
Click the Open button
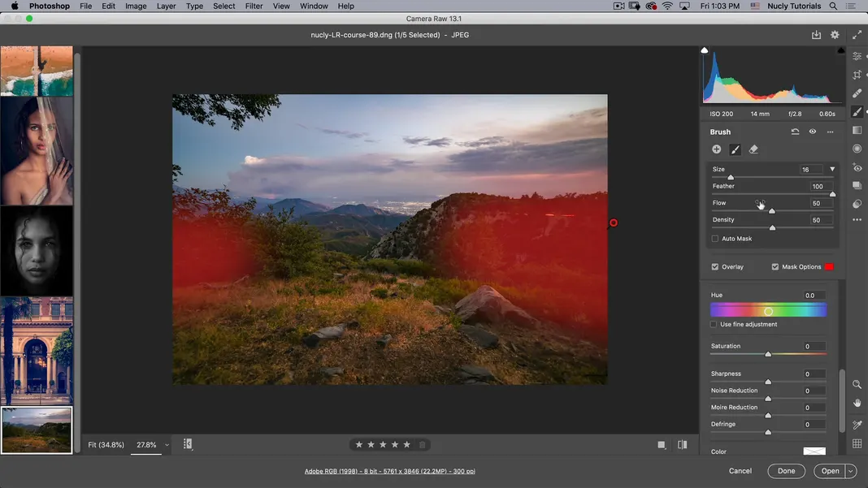pos(830,471)
